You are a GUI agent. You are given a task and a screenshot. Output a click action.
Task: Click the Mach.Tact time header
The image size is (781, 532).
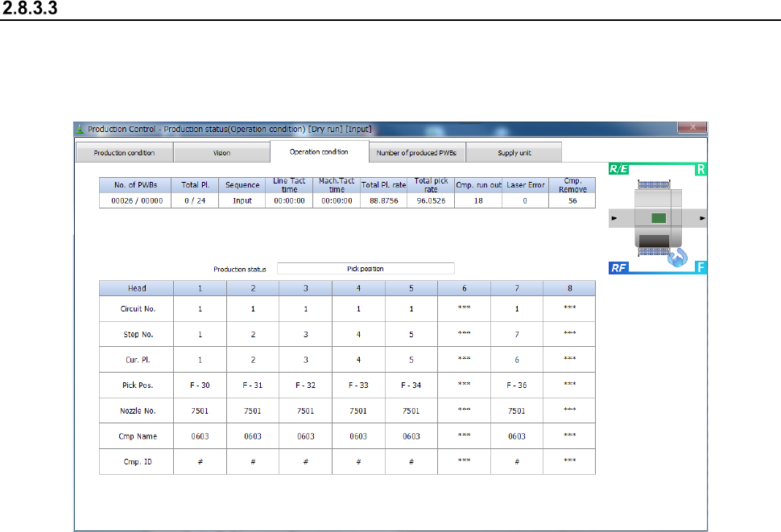(x=337, y=185)
